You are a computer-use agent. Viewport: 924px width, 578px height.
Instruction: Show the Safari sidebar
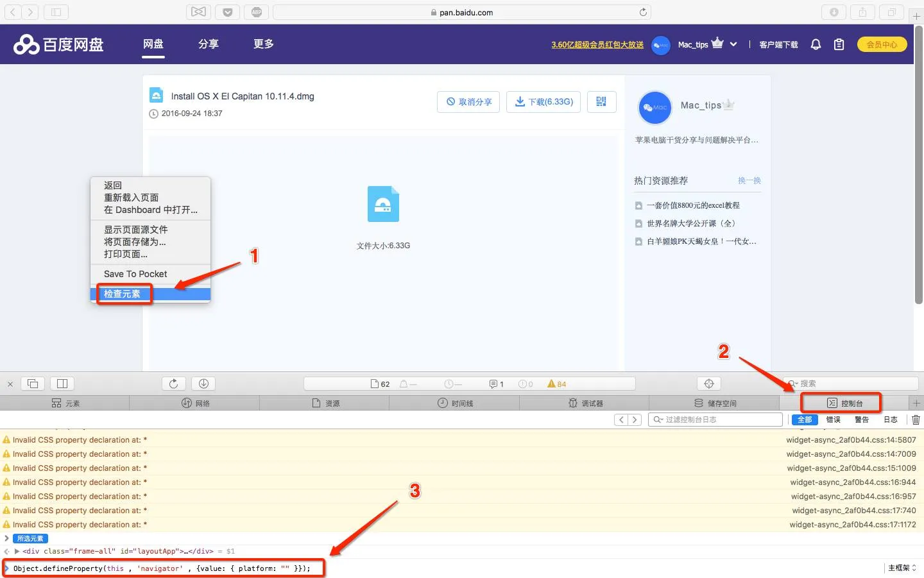56,12
